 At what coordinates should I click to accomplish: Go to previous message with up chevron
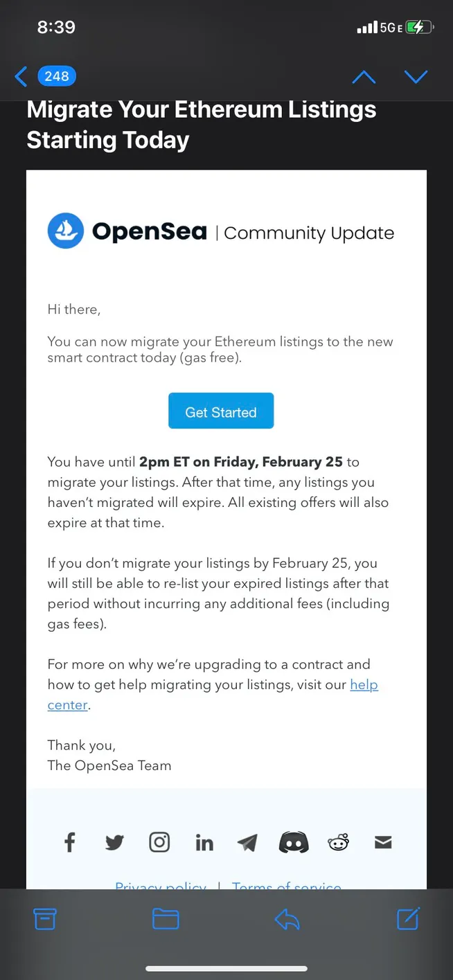pyautogui.click(x=364, y=77)
